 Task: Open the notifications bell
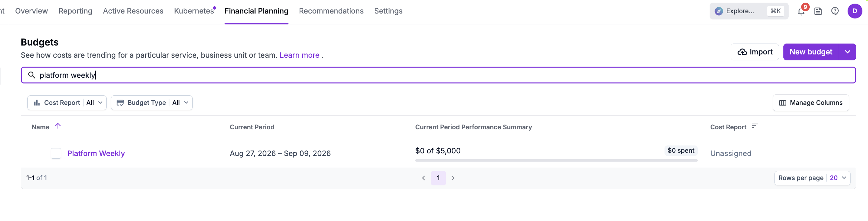[x=801, y=11]
